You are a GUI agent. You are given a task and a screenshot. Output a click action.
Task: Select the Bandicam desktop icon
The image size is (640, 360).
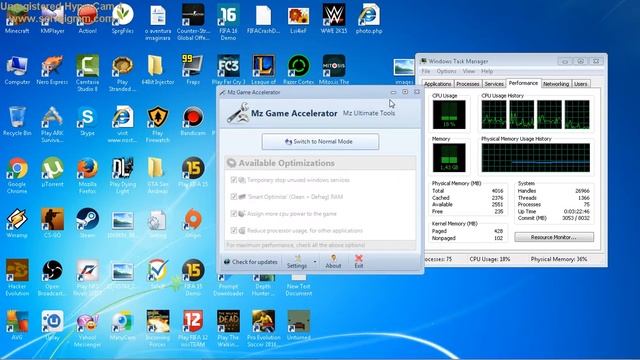pos(193,121)
